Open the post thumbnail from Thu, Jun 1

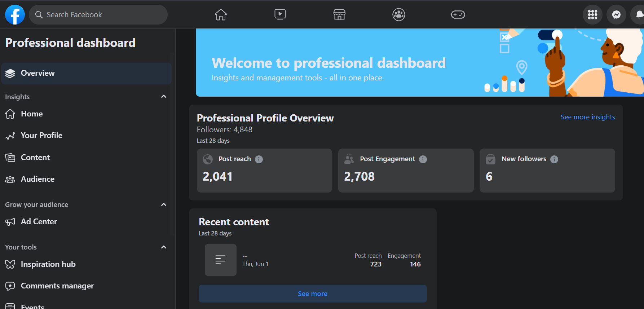221,260
